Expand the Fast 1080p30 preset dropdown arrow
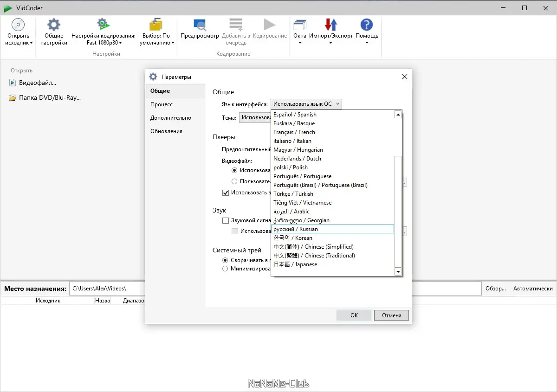 121,43
